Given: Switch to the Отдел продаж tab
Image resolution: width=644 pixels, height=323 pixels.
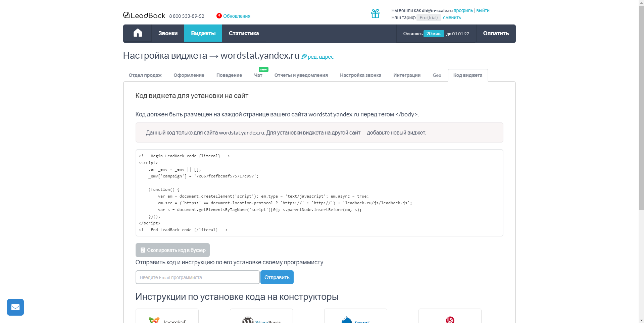Looking at the screenshot, I should tap(145, 75).
